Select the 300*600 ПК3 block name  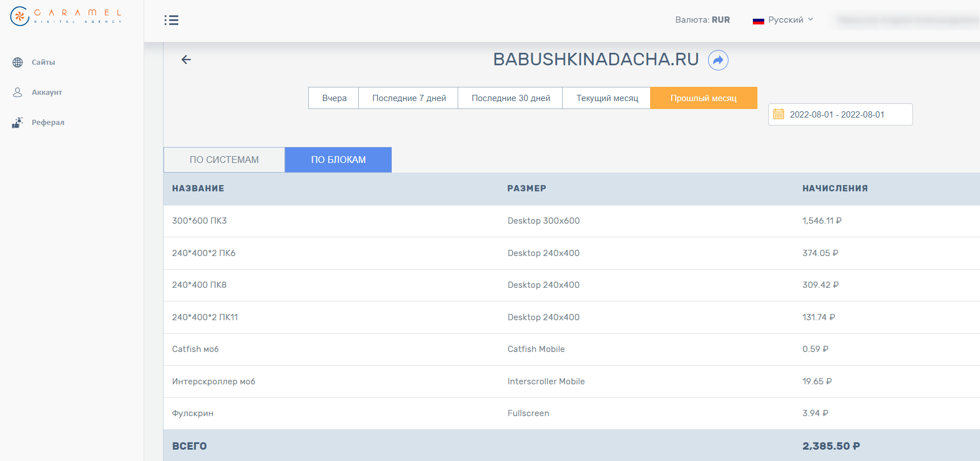(199, 221)
